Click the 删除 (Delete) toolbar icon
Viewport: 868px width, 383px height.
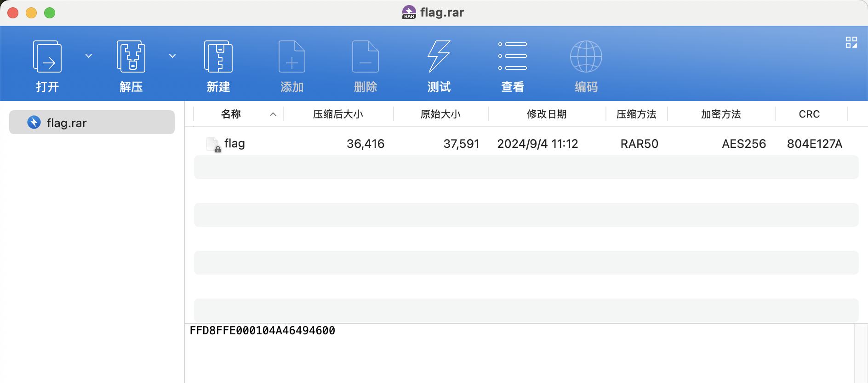pos(365,56)
